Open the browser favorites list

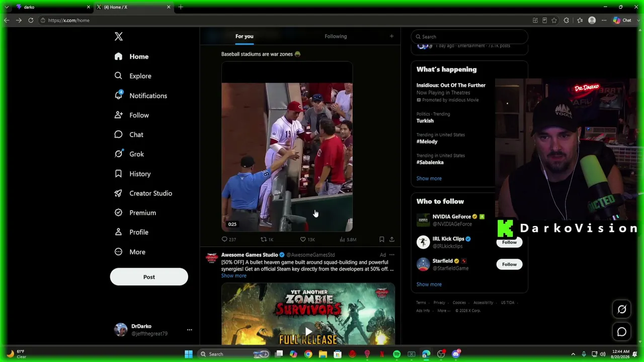(580, 20)
